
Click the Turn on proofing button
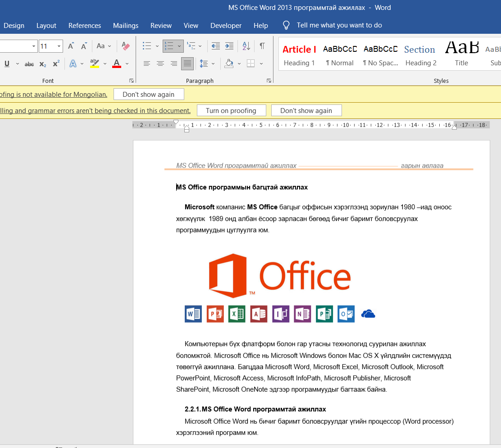pyautogui.click(x=231, y=110)
